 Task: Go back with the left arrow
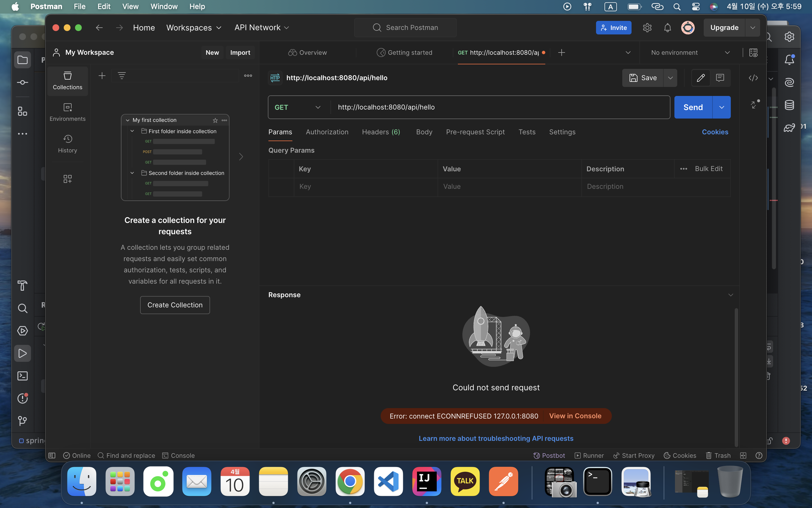(99, 28)
